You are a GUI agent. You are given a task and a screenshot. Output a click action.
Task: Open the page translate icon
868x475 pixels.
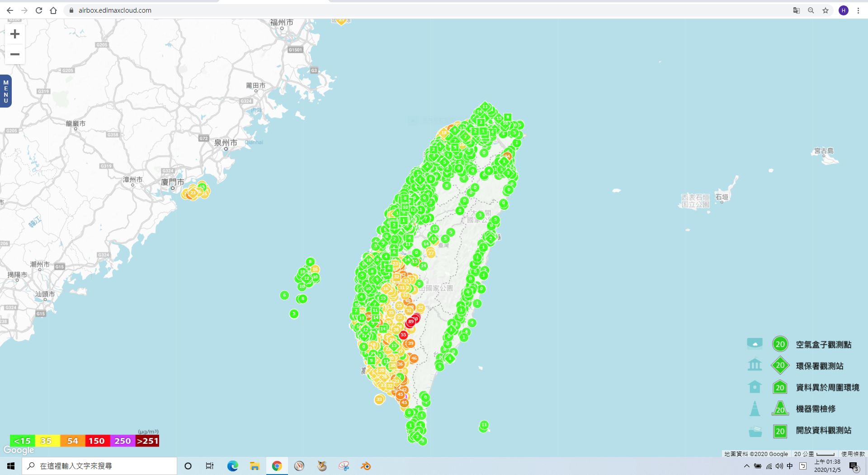[x=797, y=10]
